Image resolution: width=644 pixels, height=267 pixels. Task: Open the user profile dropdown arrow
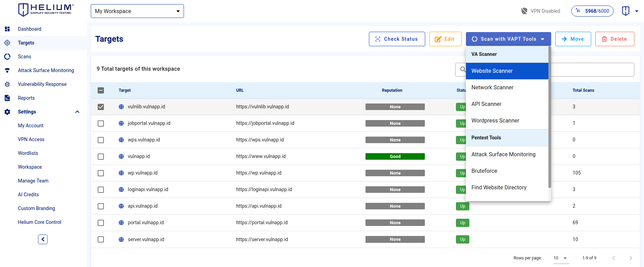637,11
